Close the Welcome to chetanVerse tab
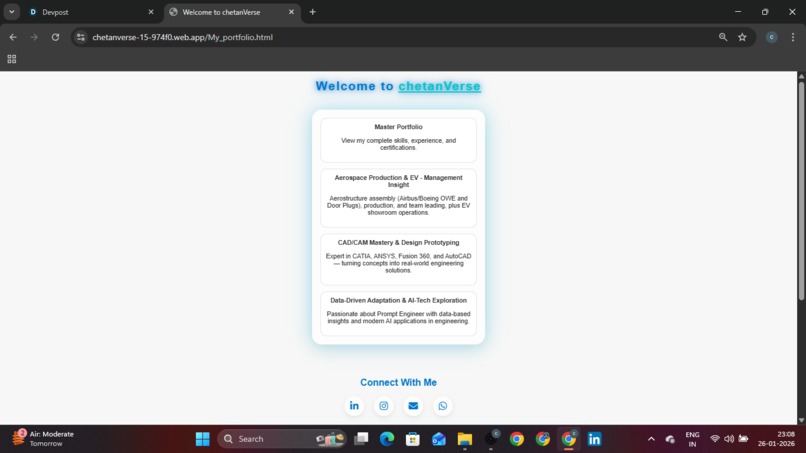 click(291, 12)
